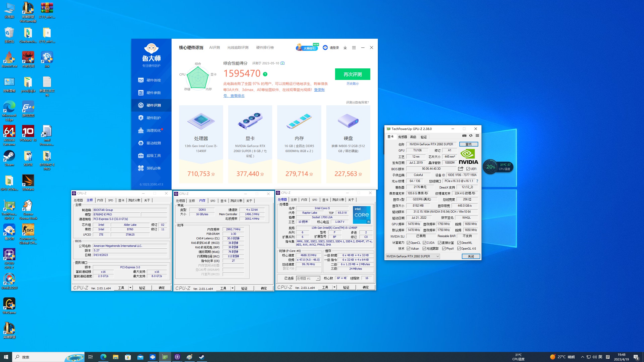Click 验证 in motherboard CPU-Z window

[142, 288]
